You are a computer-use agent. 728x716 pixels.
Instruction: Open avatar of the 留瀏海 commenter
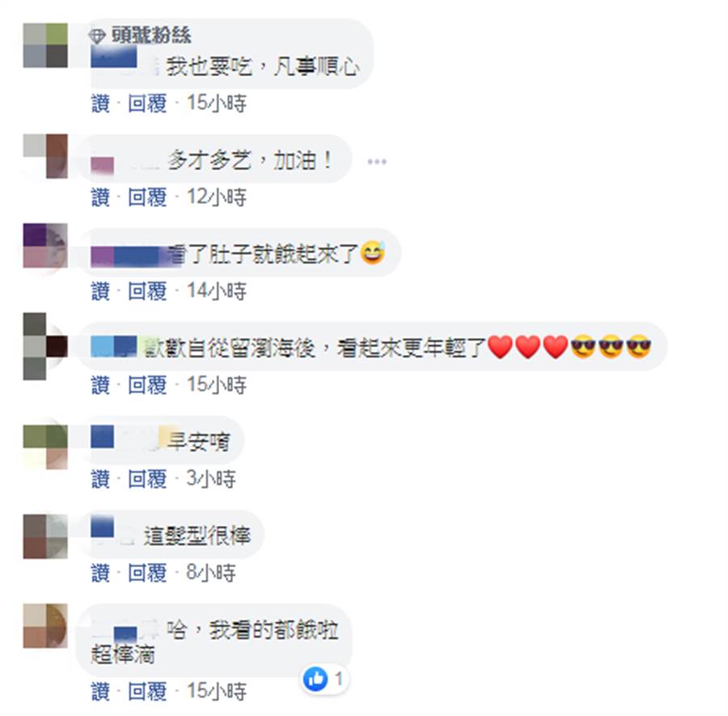pos(45,346)
